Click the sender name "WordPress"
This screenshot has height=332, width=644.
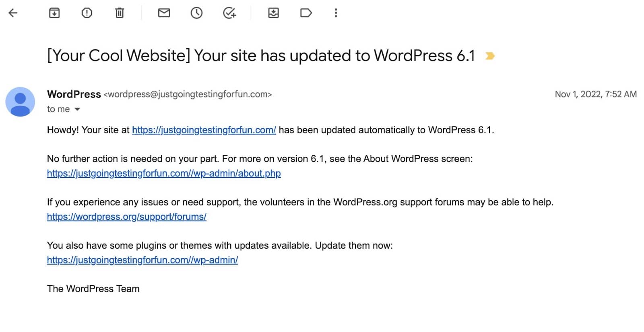click(x=74, y=94)
